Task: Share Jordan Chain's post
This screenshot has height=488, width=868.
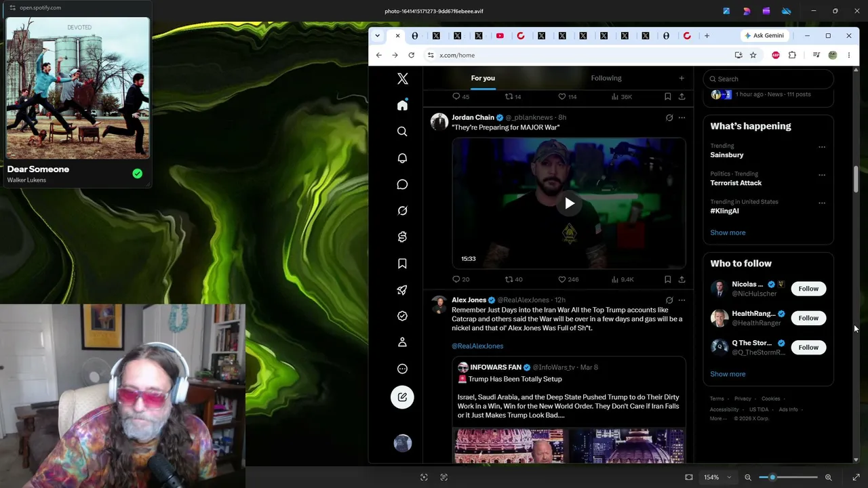Action: tap(682, 279)
